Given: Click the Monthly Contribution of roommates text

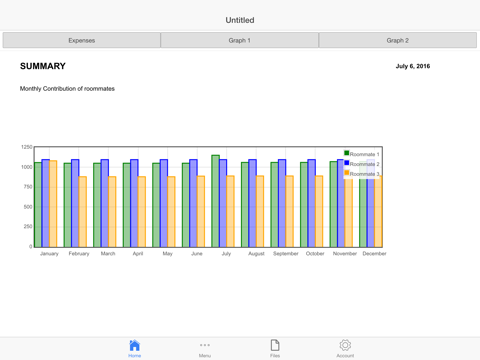Looking at the screenshot, I should [67, 89].
